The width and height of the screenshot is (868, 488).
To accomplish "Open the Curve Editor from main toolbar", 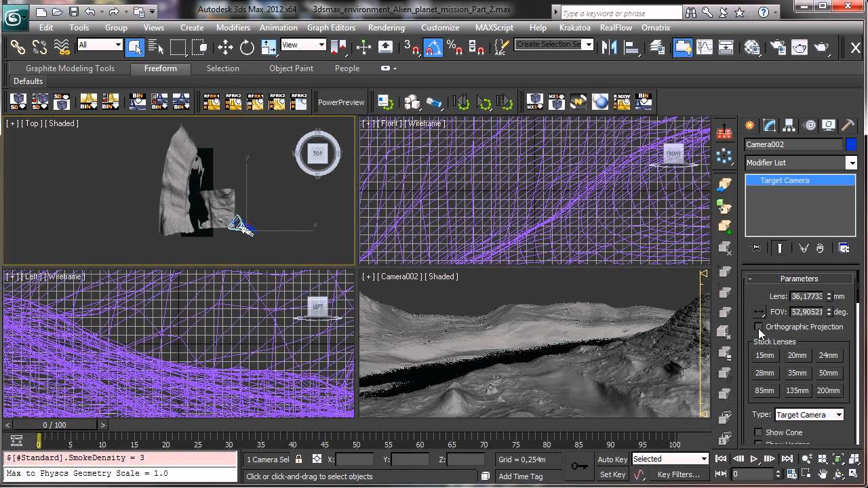I will pyautogui.click(x=705, y=47).
